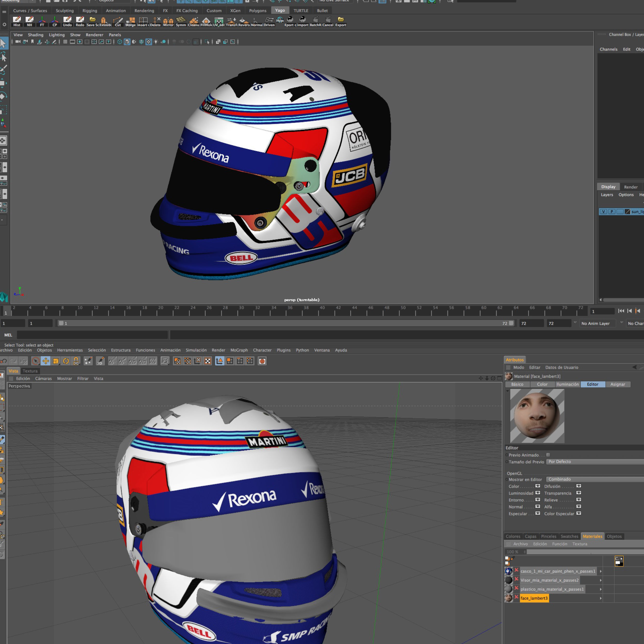Click the sun layer color swatch
Viewport: 644px width, 644px height.
pyautogui.click(x=627, y=212)
